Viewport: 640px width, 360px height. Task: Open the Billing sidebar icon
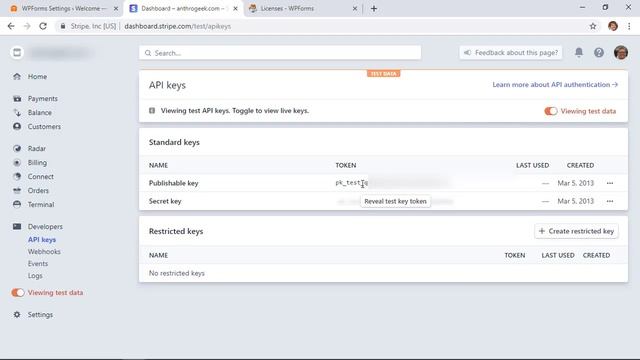(17, 162)
